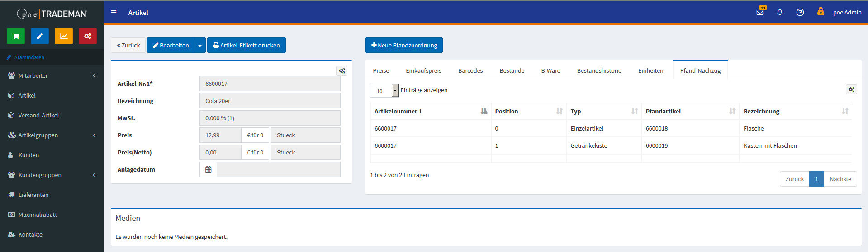Click pagination page 1 button

[816, 179]
